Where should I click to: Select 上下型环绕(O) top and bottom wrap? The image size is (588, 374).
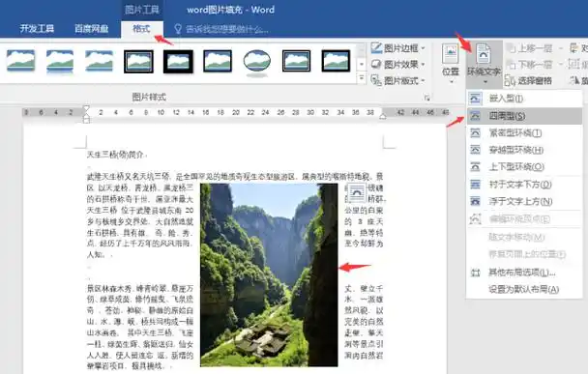[524, 167]
